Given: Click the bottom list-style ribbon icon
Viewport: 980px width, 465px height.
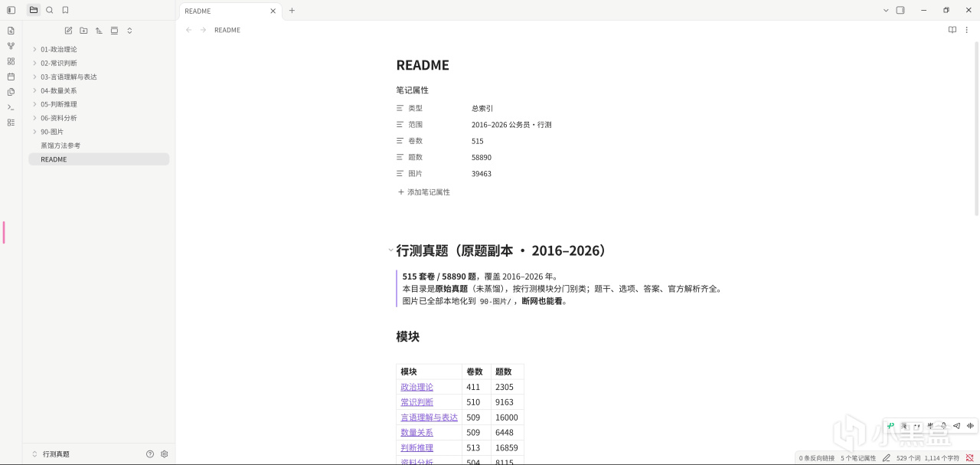Looking at the screenshot, I should pyautogui.click(x=11, y=123).
